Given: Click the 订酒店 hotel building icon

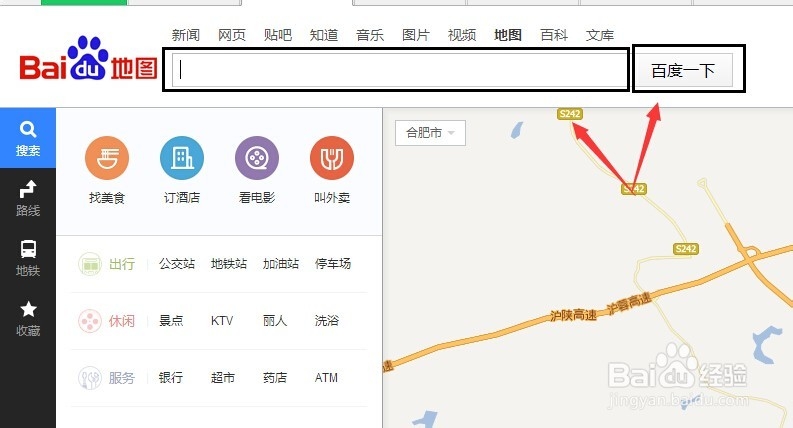Looking at the screenshot, I should click(x=182, y=158).
